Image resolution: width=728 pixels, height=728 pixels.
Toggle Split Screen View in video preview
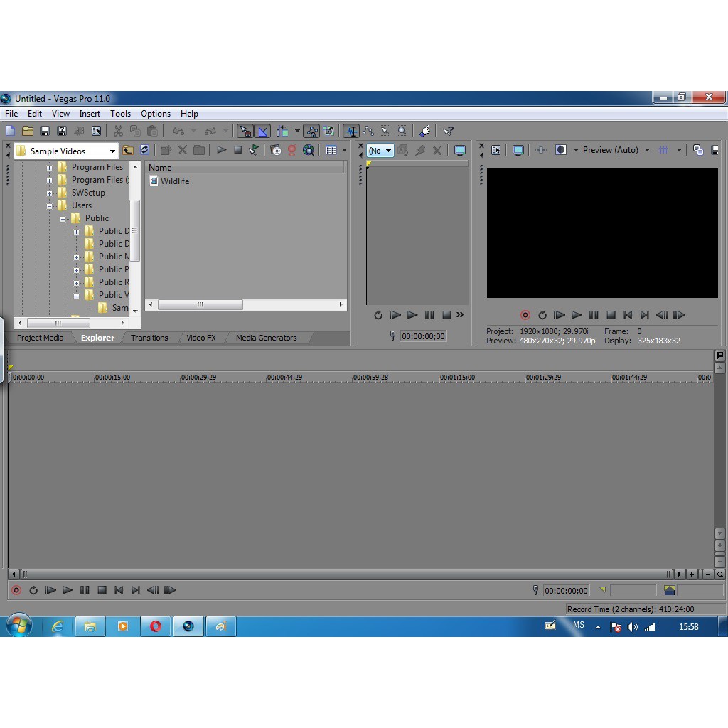point(561,150)
